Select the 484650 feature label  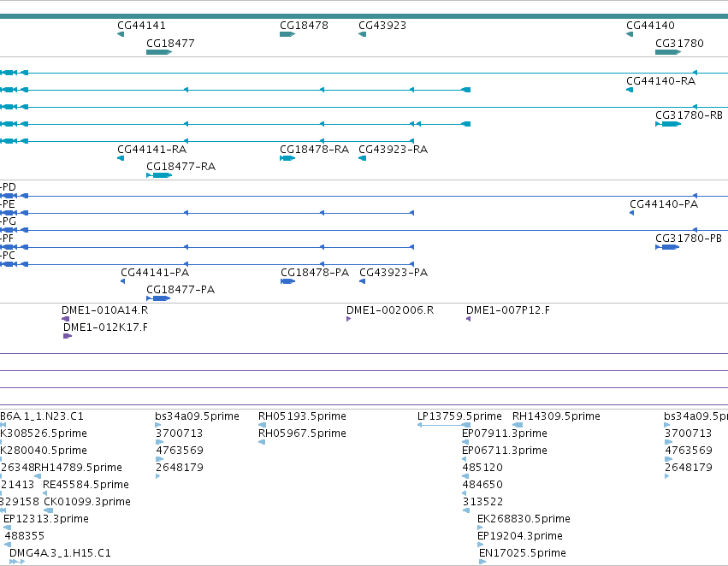pyautogui.click(x=482, y=485)
